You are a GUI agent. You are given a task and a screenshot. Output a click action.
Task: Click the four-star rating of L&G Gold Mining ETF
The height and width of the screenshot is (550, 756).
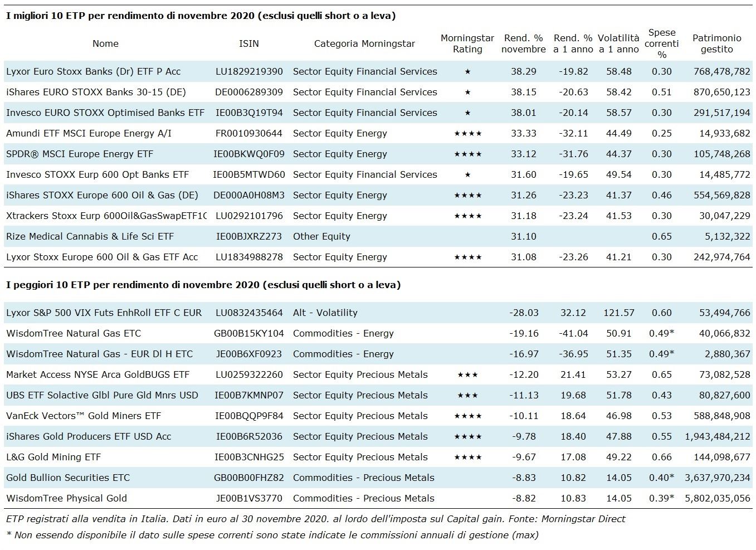coord(467,457)
